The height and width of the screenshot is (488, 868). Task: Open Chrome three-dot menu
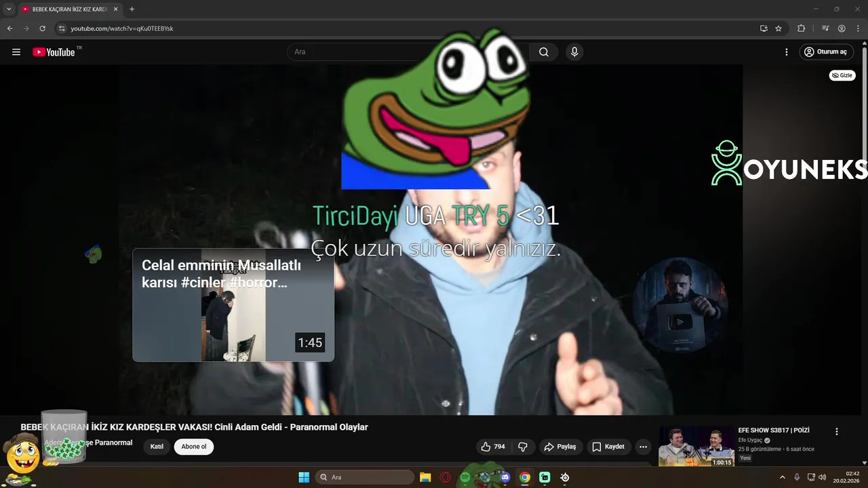tap(858, 28)
